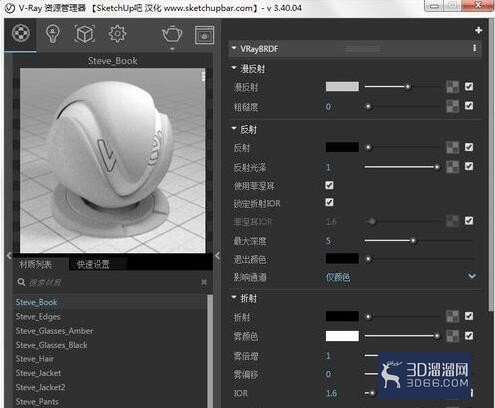495x408 pixels.
Task: Open the Lights tab (bulb icon)
Action: (x=52, y=34)
